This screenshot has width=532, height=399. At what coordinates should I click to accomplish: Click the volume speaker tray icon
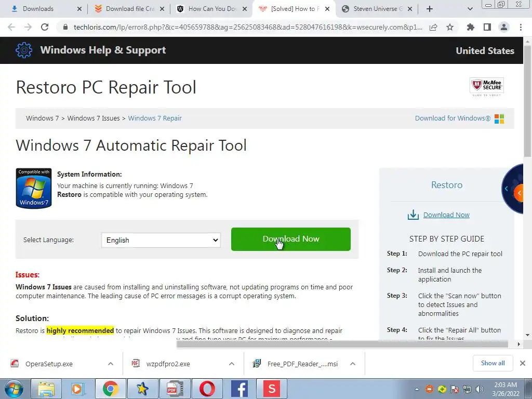pos(480,389)
